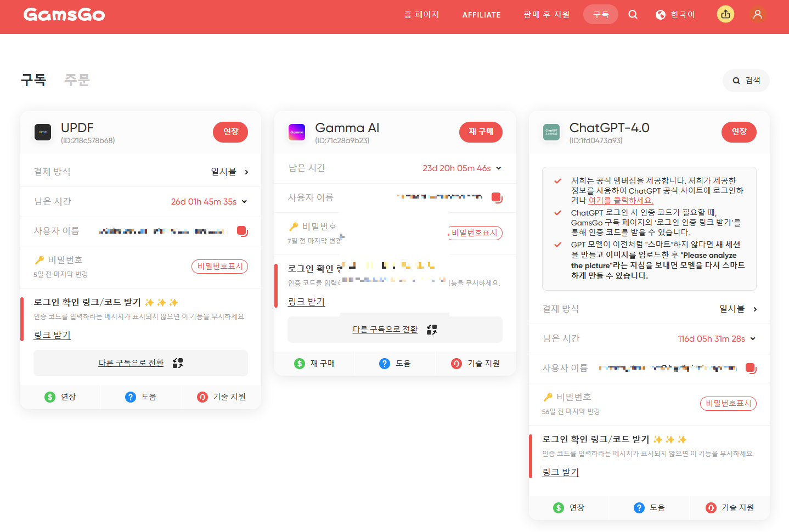Viewport: 789px width, 532px height.
Task: Click the 검색 search field
Action: coord(746,81)
